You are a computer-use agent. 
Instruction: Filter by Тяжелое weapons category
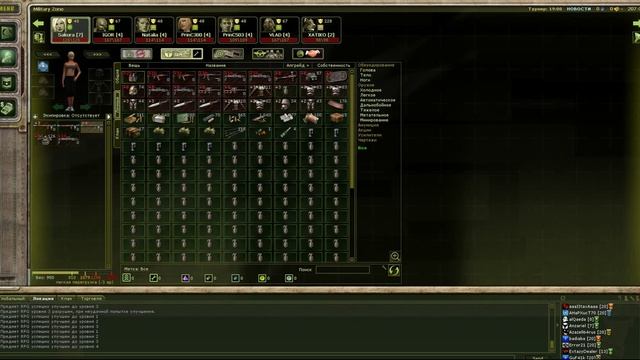pyautogui.click(x=370, y=110)
